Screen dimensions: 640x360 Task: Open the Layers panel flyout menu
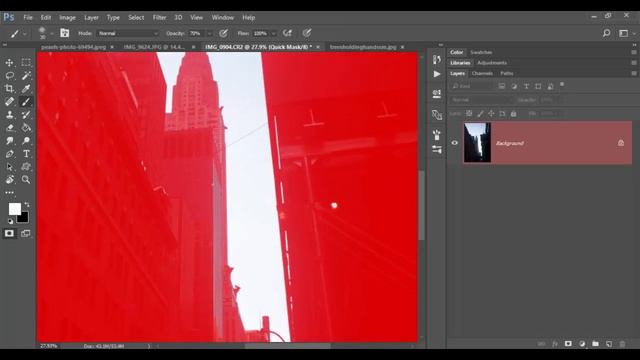(x=634, y=73)
